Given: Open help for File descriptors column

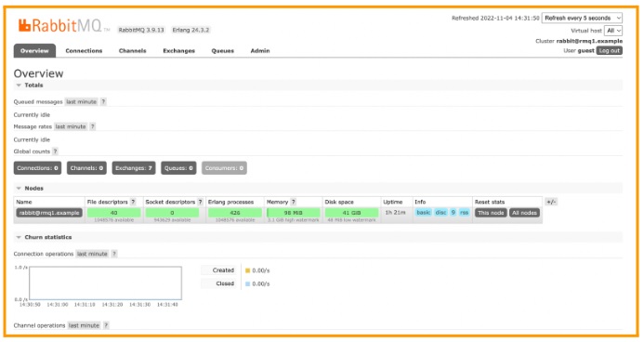Looking at the screenshot, I should coord(133,202).
